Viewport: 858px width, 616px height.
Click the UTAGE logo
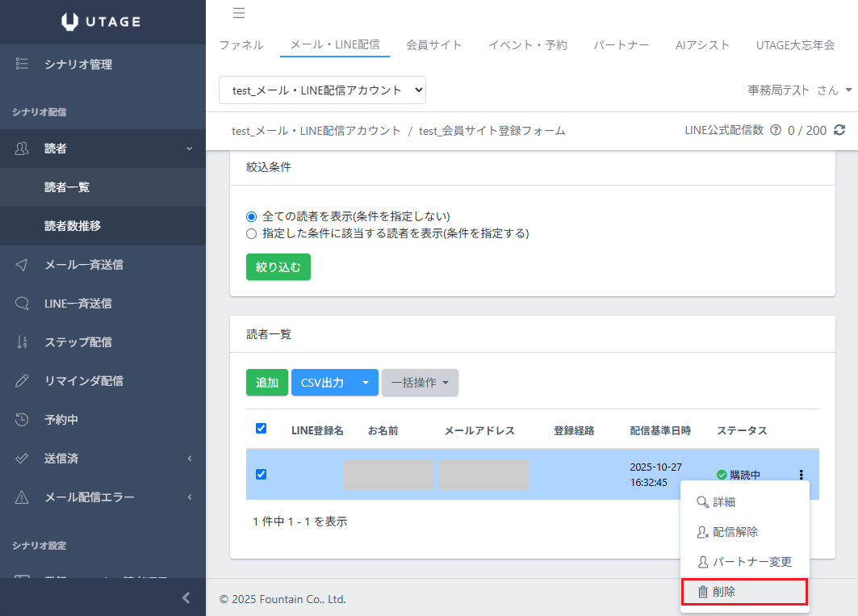click(x=103, y=22)
